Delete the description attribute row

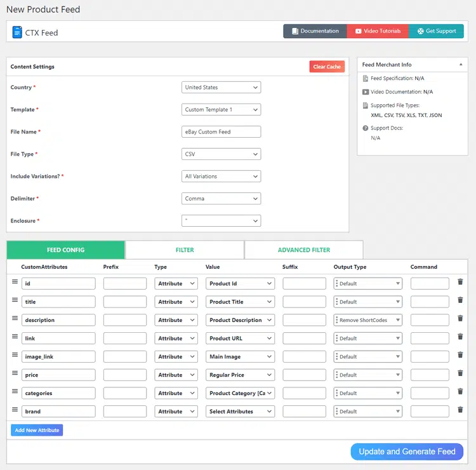point(460,318)
